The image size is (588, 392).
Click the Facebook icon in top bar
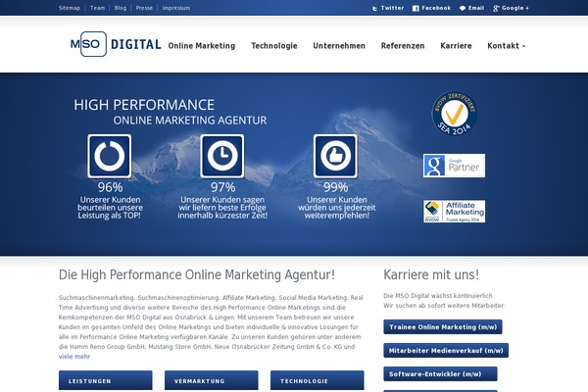[x=416, y=8]
